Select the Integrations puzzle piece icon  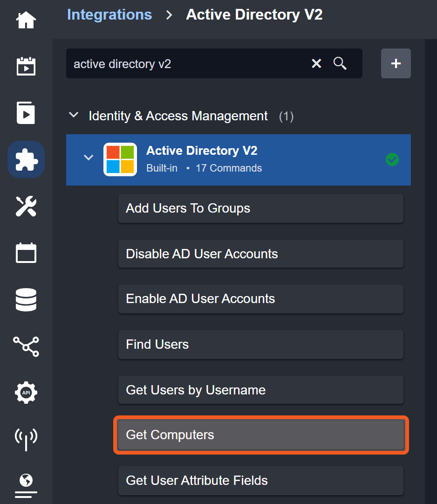[26, 160]
